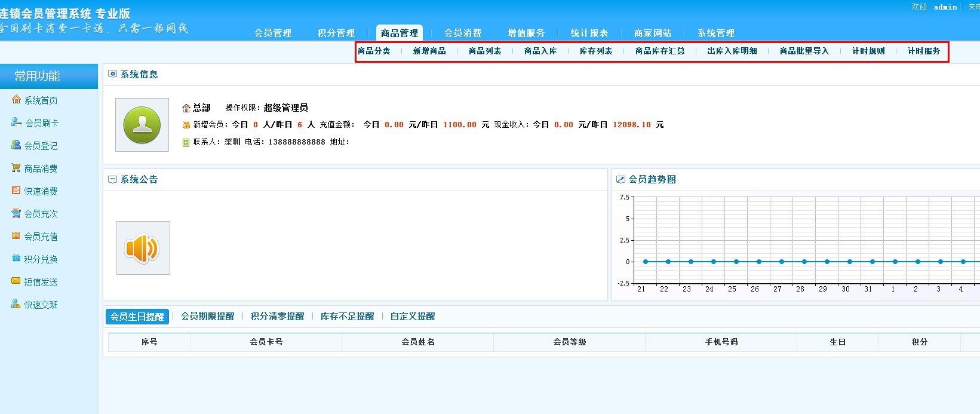Click the 商品消费 sidebar link
This screenshot has width=980, height=414.
tap(41, 168)
